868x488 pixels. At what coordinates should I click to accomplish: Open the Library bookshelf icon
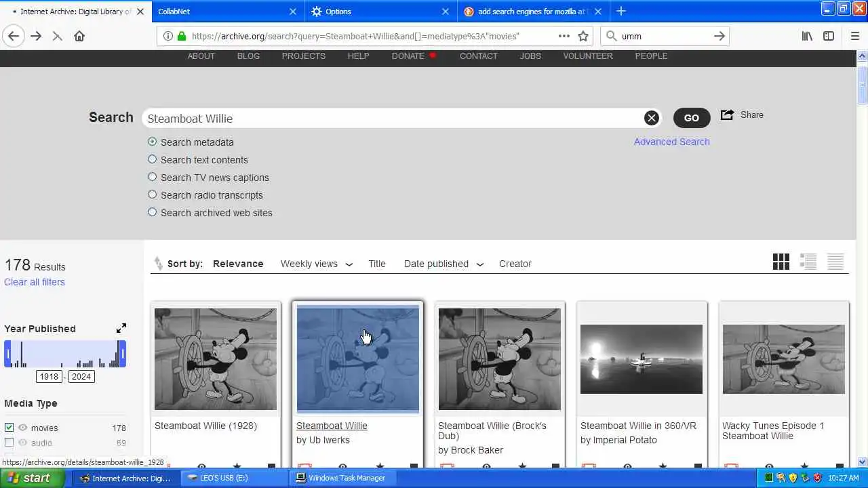807,36
